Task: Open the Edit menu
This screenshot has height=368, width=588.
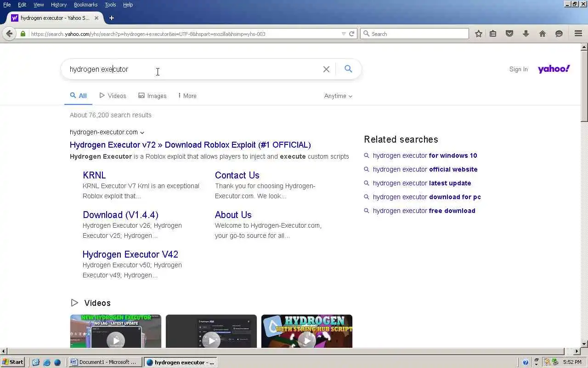Action: (x=22, y=5)
